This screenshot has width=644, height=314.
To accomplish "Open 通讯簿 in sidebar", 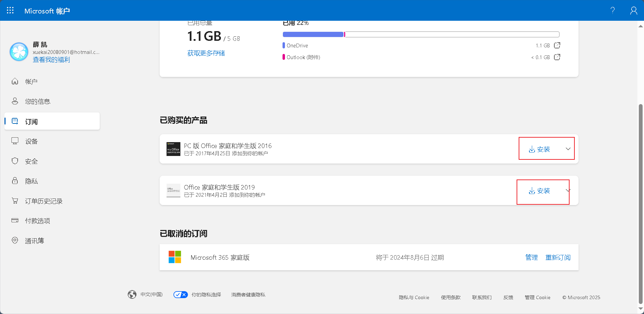I will pos(52,241).
